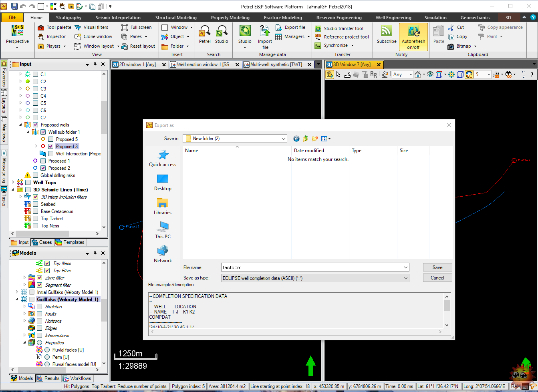Viewport: 538px width, 392px height.
Task: Click the Save icon in title bar
Action: [14, 6]
